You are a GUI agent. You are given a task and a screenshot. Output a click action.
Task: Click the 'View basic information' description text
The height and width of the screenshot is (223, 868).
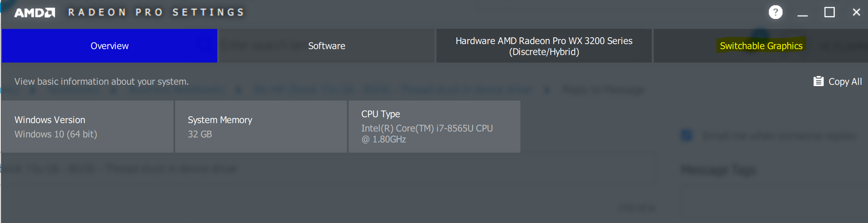tap(101, 81)
